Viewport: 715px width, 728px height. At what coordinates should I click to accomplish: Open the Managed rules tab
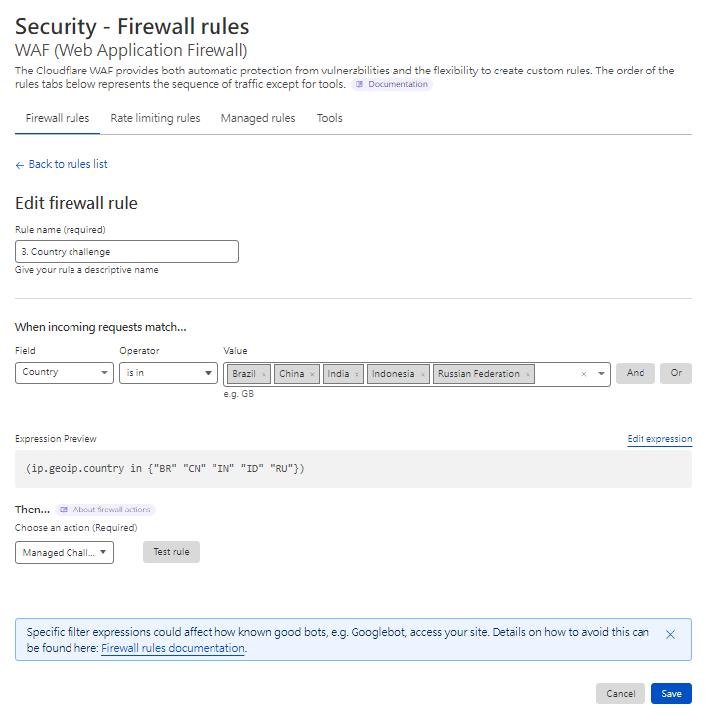pyautogui.click(x=258, y=118)
